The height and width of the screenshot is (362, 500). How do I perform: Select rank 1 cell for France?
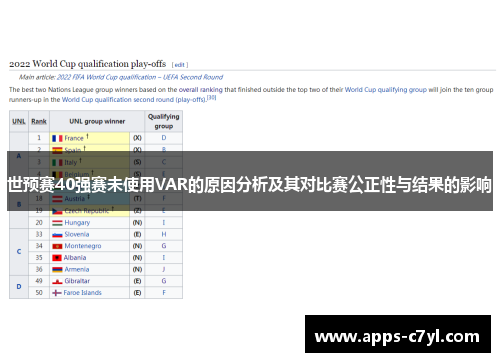coord(39,138)
